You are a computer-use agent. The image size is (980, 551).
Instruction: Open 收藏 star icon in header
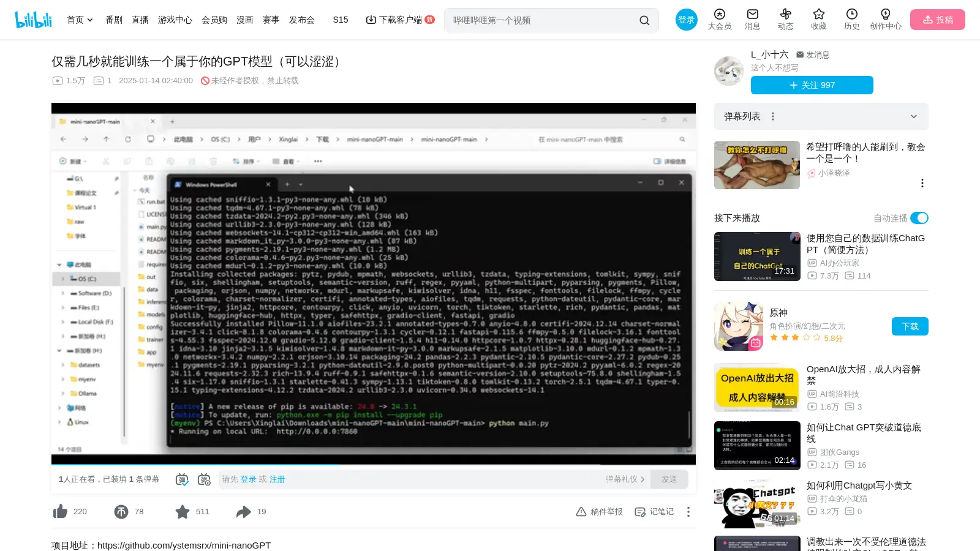(819, 20)
